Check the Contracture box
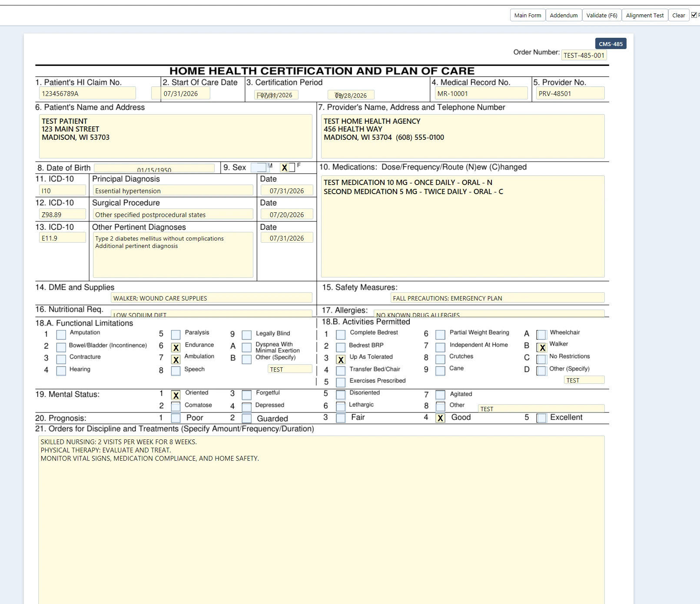Screen dimensions: 700x604 tap(61, 359)
